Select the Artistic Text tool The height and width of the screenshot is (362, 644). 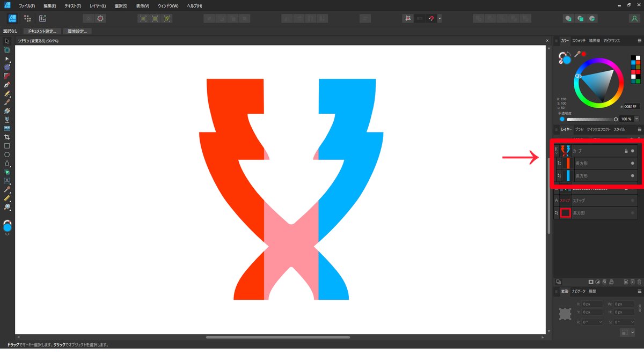point(7,181)
